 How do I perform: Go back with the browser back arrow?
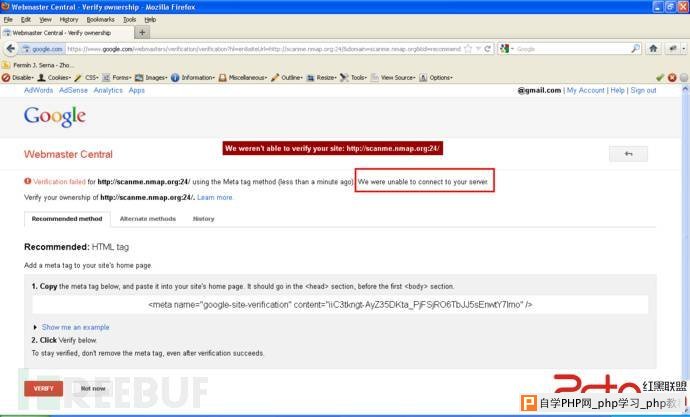pyautogui.click(x=11, y=49)
